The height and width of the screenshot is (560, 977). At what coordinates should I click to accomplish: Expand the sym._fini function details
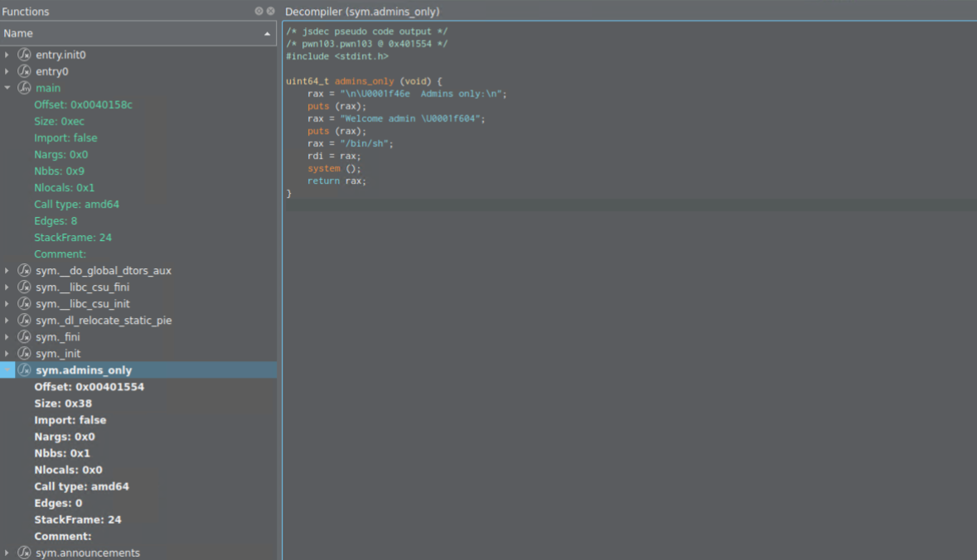7,337
